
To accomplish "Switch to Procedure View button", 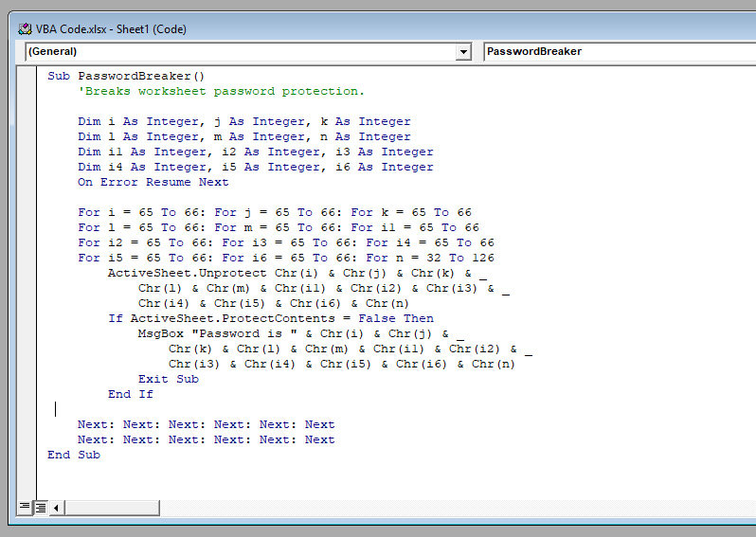I will [x=24, y=507].
